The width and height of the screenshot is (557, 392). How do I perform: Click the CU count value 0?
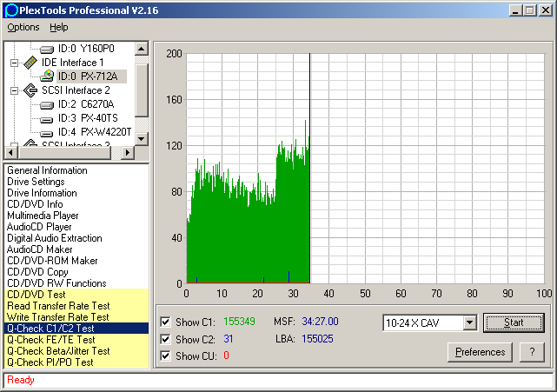pos(226,355)
